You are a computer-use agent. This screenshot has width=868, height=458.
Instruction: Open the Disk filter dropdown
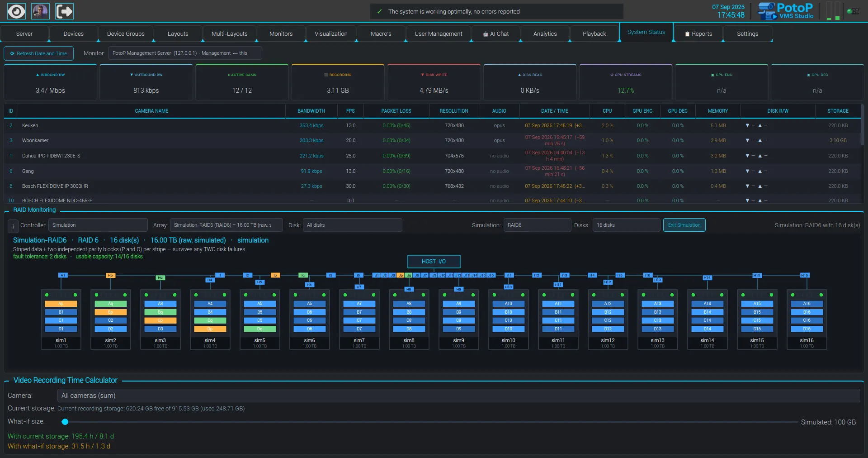point(352,225)
